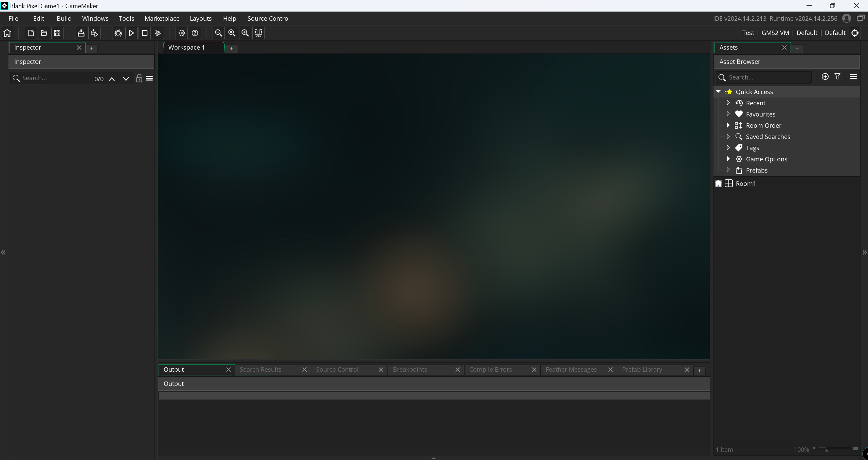The width and height of the screenshot is (868, 460).
Task: Open Game Options gear in toolbar
Action: tap(182, 33)
